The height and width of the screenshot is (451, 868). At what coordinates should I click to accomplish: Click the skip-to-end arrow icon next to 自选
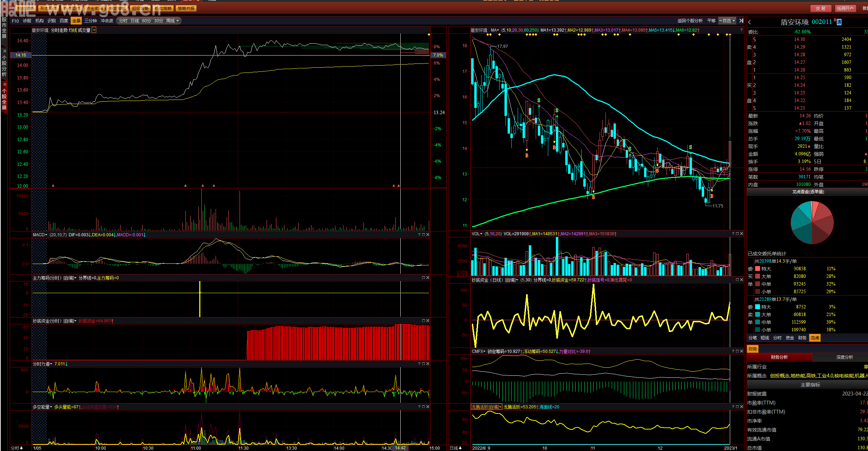click(741, 21)
